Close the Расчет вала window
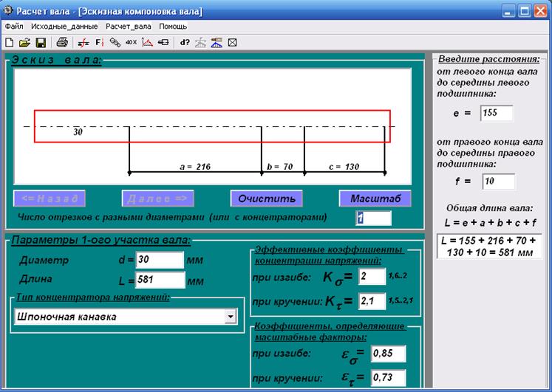 click(x=540, y=11)
